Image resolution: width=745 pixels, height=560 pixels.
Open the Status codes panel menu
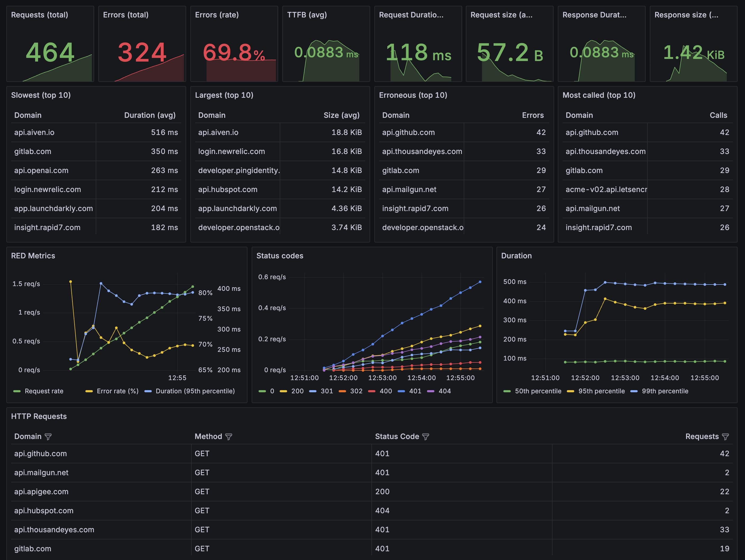(x=280, y=256)
